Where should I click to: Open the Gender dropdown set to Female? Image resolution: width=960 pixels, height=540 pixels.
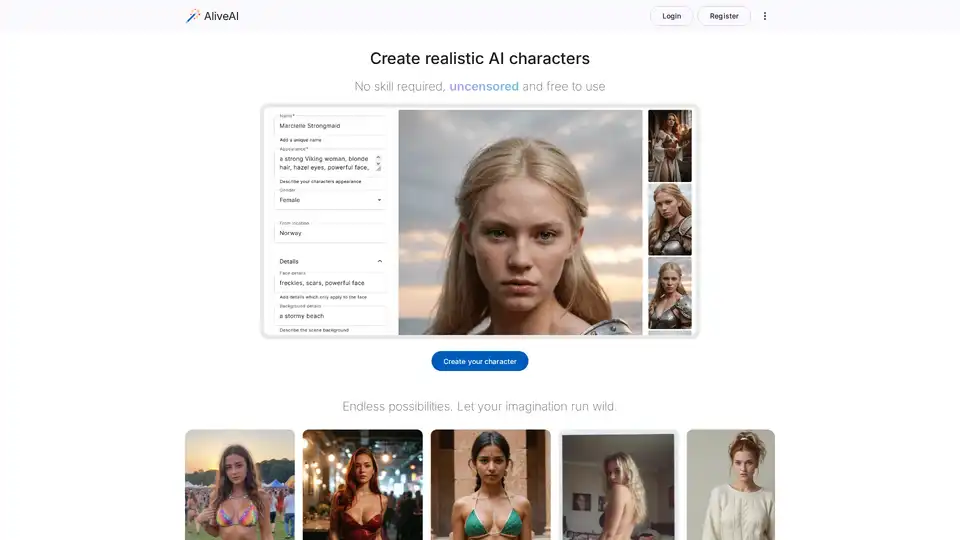click(330, 200)
